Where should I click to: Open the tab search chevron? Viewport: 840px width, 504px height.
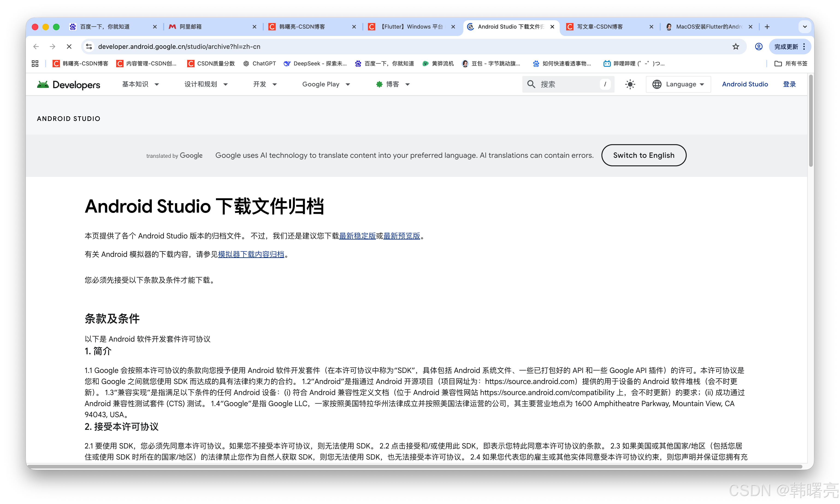tap(805, 26)
